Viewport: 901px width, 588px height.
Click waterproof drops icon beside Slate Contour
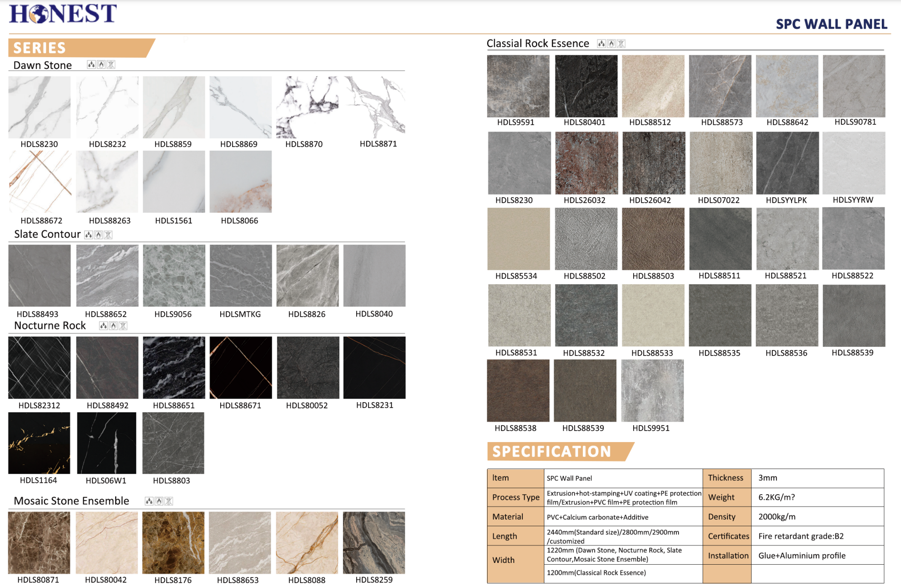pyautogui.click(x=89, y=235)
